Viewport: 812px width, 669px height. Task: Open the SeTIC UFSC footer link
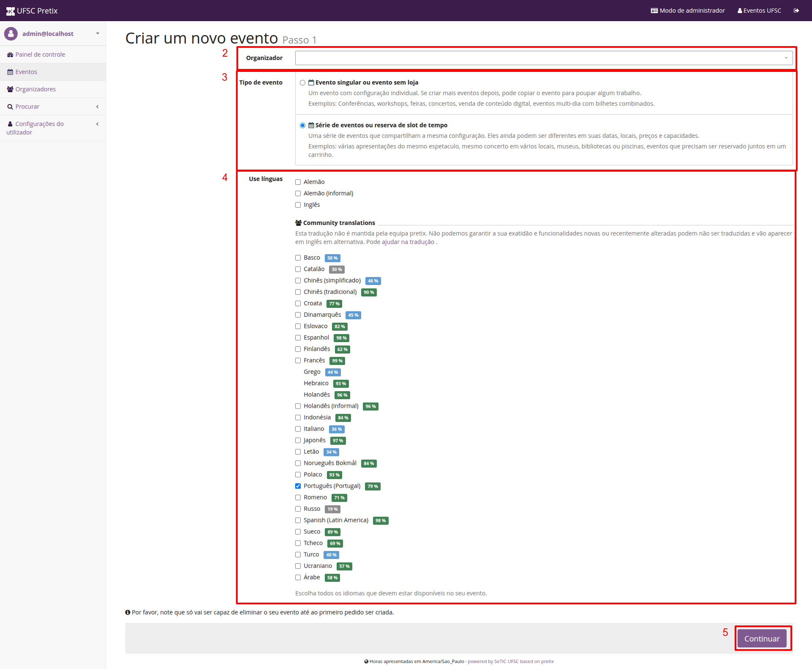(x=506, y=661)
